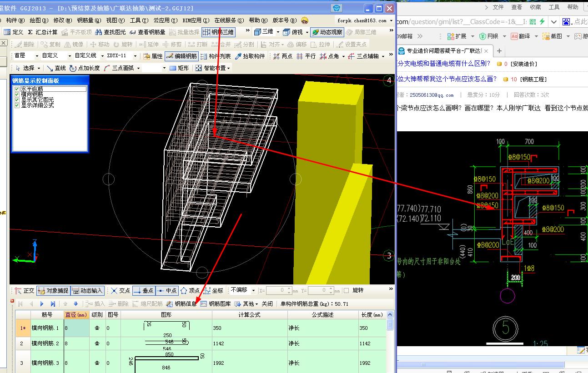Select the 拾取构件 pick component tool
Image resolution: width=588 pixels, height=373 pixels.
pos(250,56)
